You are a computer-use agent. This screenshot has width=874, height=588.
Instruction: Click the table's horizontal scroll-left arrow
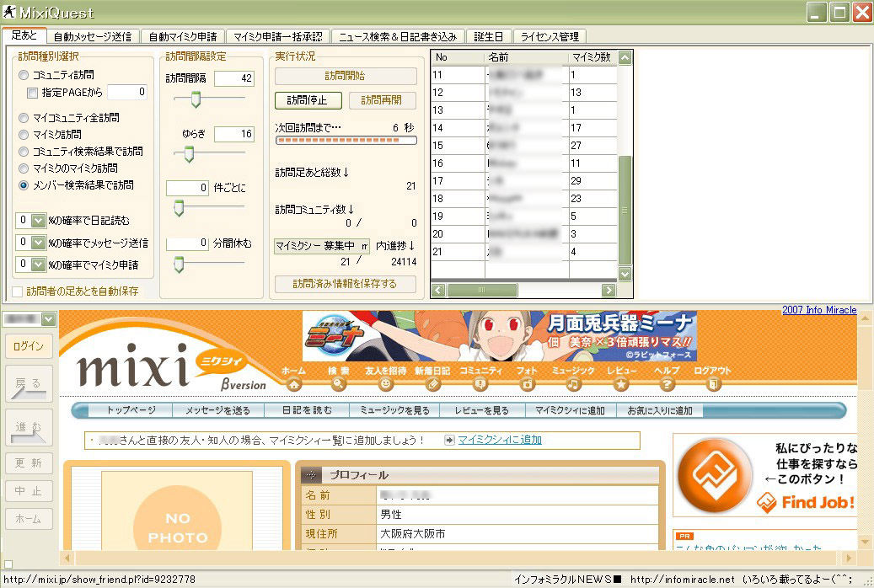coord(438,291)
